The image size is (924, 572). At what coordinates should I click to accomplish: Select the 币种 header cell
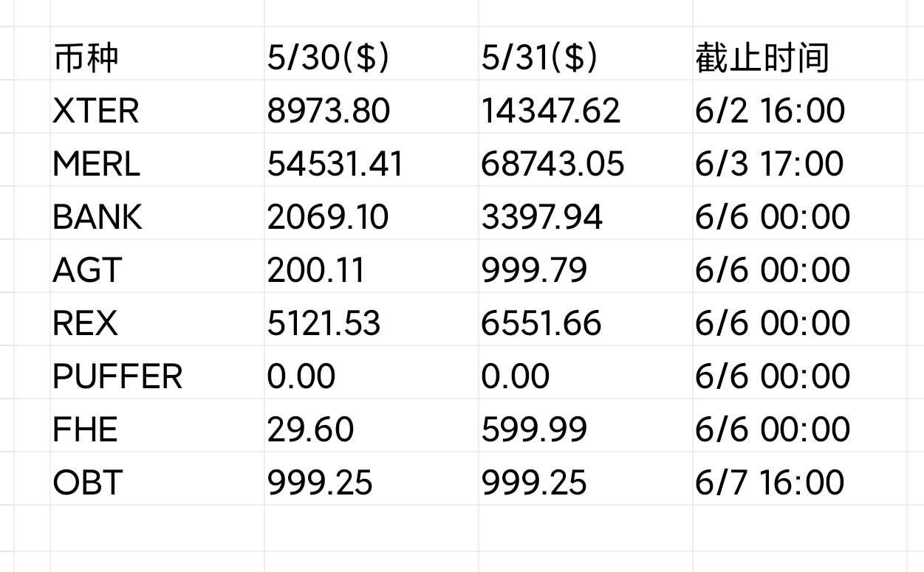pos(157,54)
